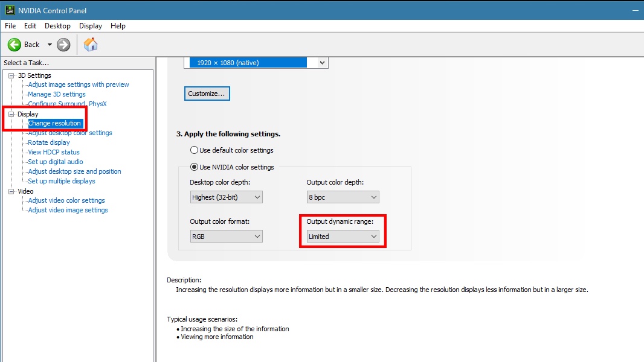Open Output dynamic range dropdown
Viewport: 644px width, 362px height.
343,237
